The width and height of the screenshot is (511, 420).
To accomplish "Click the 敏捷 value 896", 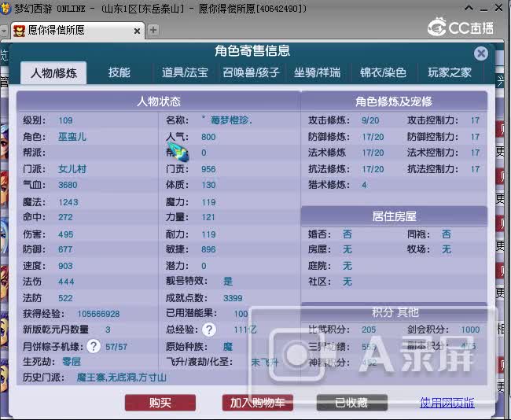I will point(208,249).
